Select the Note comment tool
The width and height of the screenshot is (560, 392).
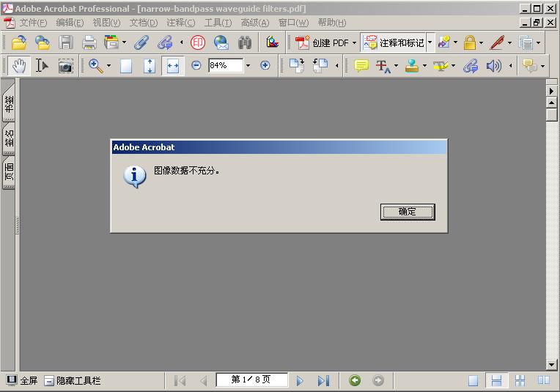(x=361, y=66)
